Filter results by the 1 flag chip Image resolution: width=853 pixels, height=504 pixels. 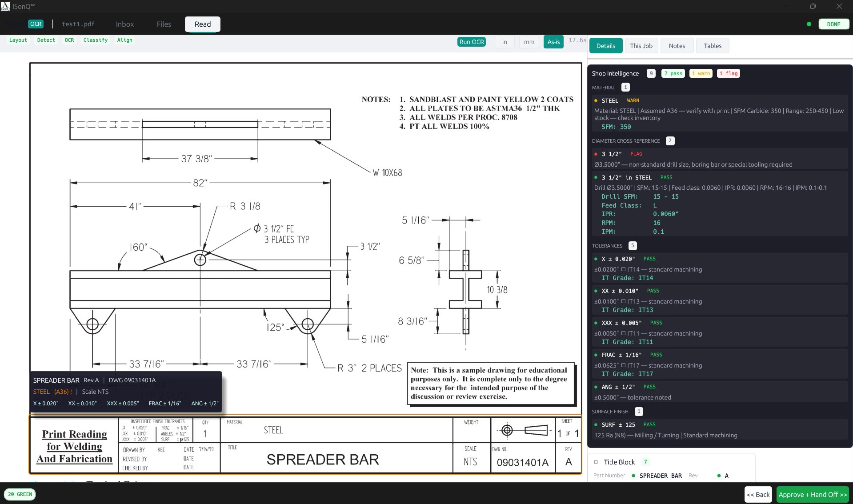(x=728, y=73)
